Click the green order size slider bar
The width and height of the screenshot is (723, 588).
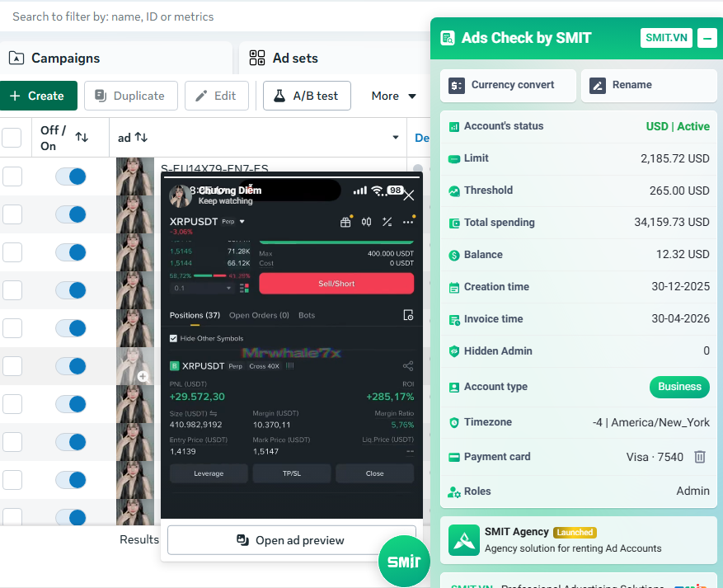click(336, 242)
